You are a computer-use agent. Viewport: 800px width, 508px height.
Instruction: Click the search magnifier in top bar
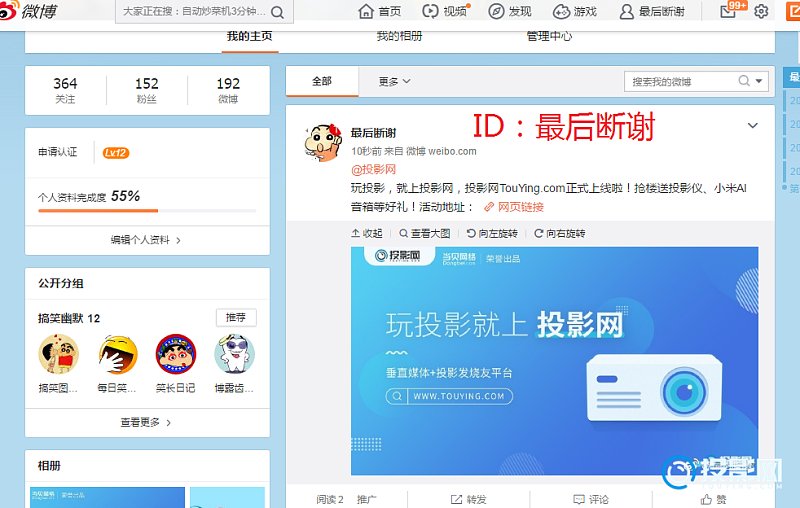click(278, 12)
